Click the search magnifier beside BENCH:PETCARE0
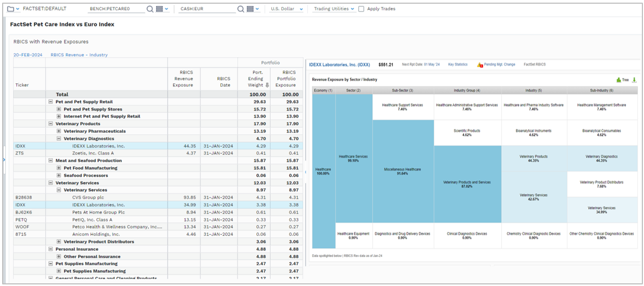The width and height of the screenshot is (644, 286). [x=150, y=9]
